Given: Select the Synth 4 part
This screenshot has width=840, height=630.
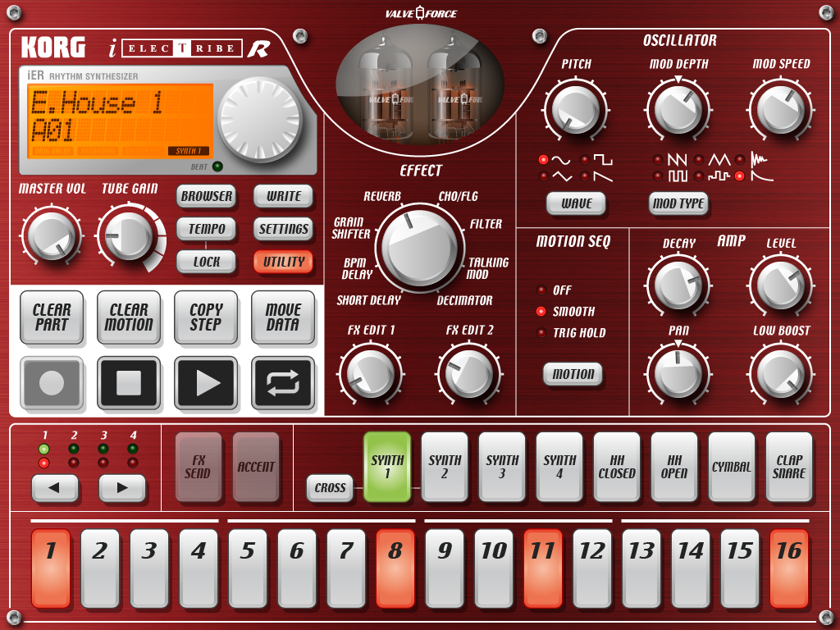Looking at the screenshot, I should 559,467.
